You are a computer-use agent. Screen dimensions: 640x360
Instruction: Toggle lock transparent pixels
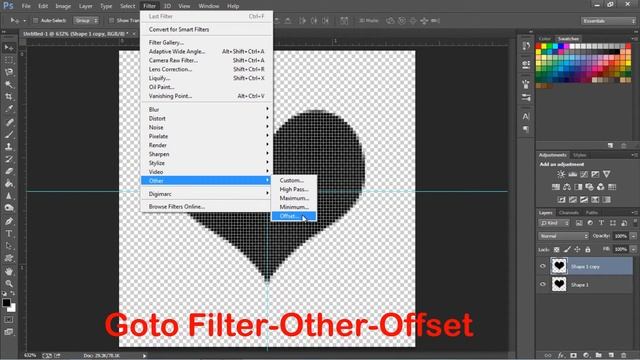[556, 249]
